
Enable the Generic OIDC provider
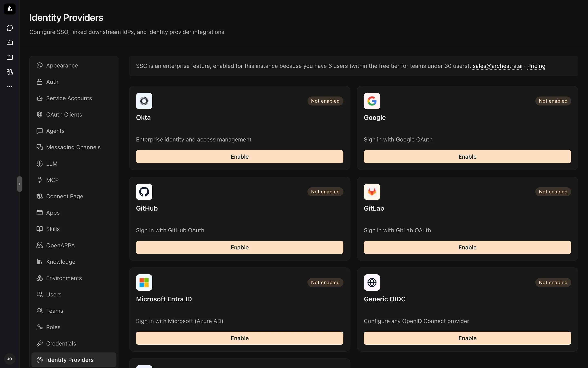[467, 338]
